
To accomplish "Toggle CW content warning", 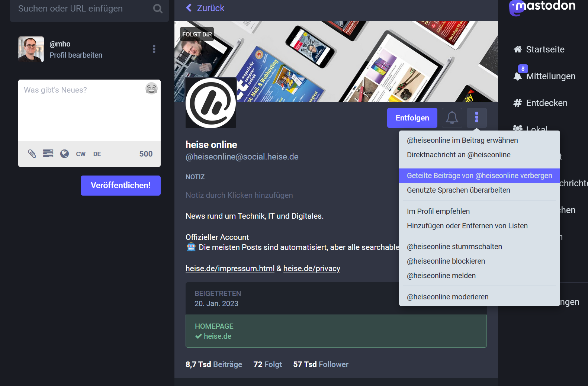I will [x=81, y=154].
